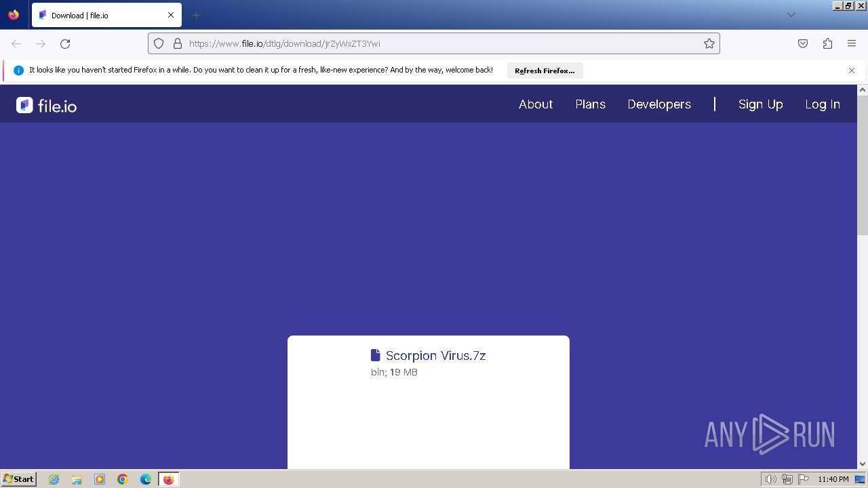Click the Refresh Firefox button
The image size is (868, 488).
545,70
